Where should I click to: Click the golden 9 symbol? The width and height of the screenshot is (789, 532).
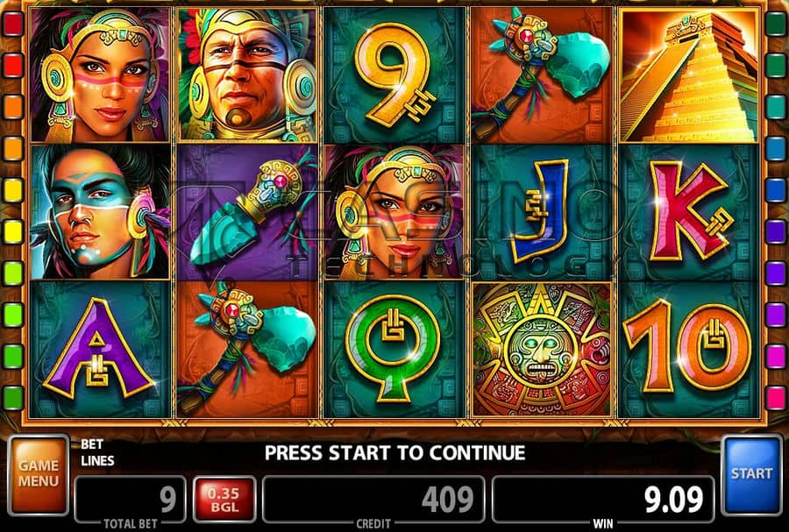click(x=395, y=74)
